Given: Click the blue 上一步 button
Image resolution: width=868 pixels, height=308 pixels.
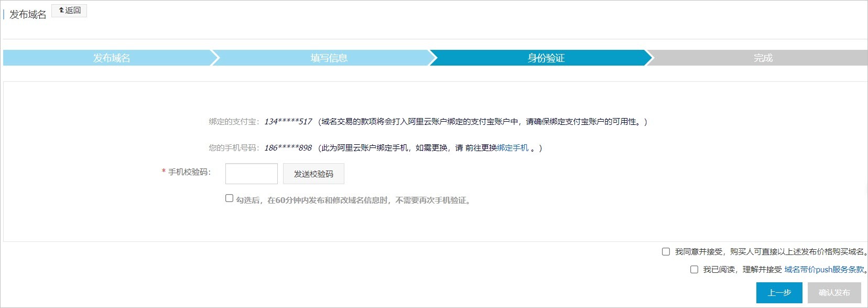Looking at the screenshot, I should pyautogui.click(x=779, y=293).
